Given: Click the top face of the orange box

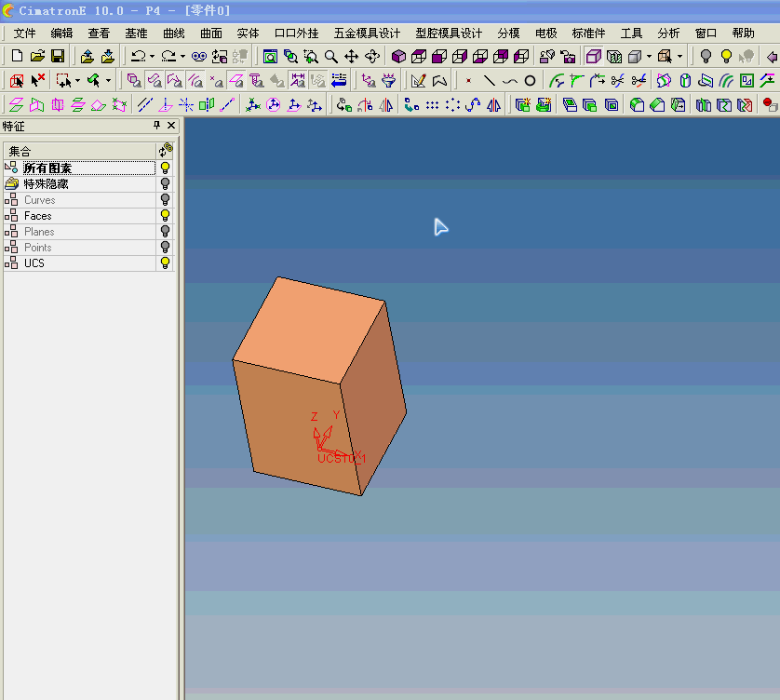Looking at the screenshot, I should tap(309, 330).
